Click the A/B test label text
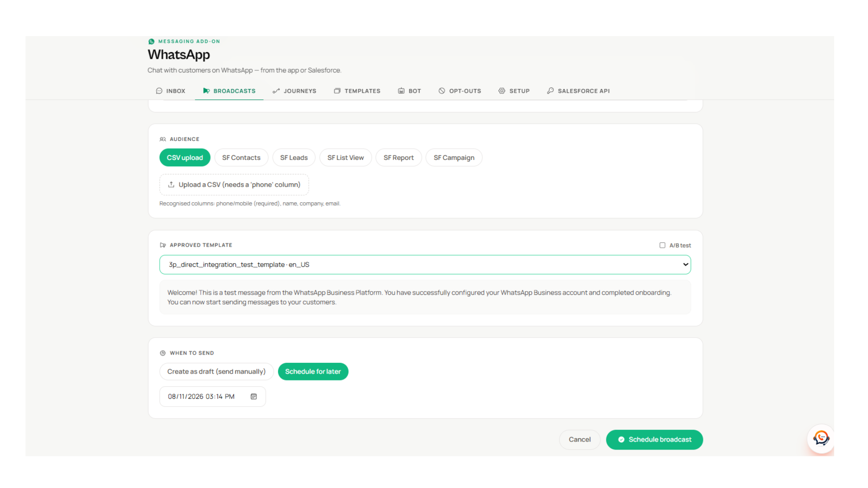 (x=680, y=245)
